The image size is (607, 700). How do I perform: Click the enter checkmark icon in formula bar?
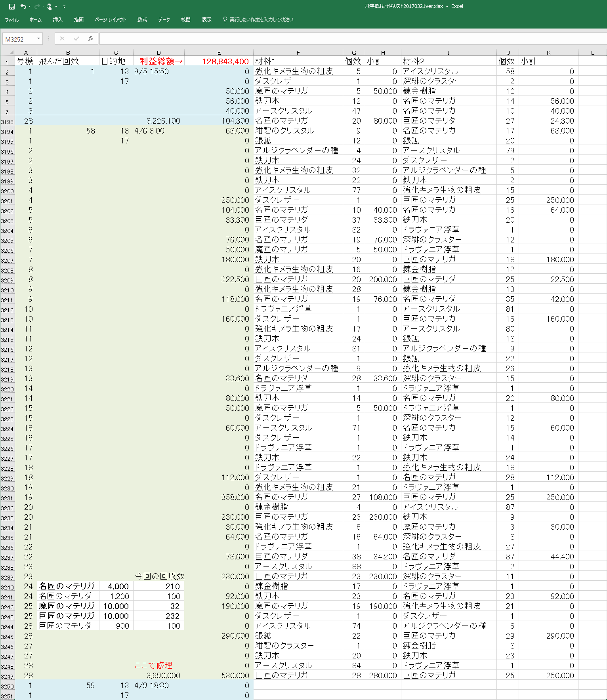click(x=76, y=38)
